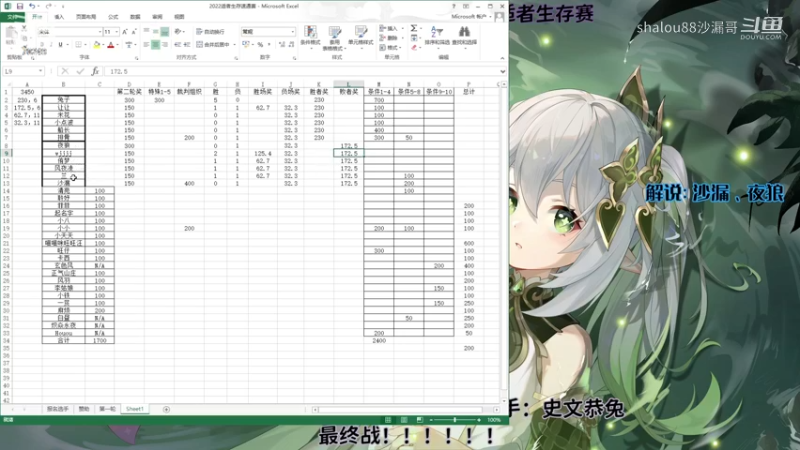The width and height of the screenshot is (800, 450).
Task: Toggle bold formatting
Action: tap(42, 45)
